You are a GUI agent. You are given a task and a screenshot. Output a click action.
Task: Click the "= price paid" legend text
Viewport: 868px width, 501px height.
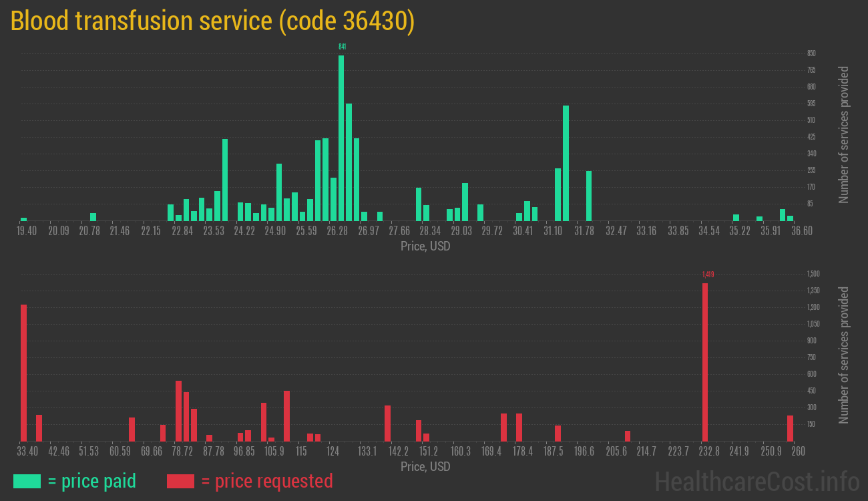coord(91,481)
